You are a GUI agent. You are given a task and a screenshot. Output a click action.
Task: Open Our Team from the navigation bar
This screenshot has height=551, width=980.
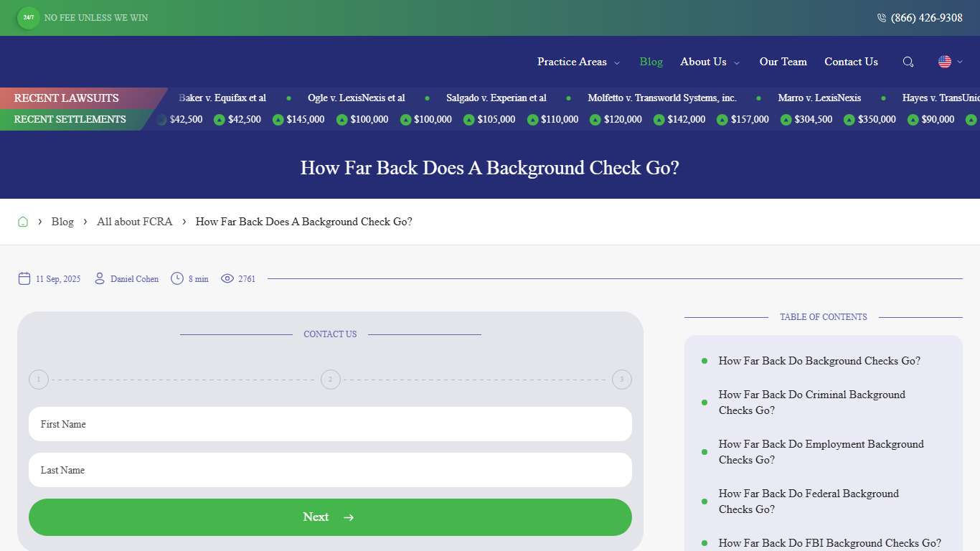pos(783,62)
